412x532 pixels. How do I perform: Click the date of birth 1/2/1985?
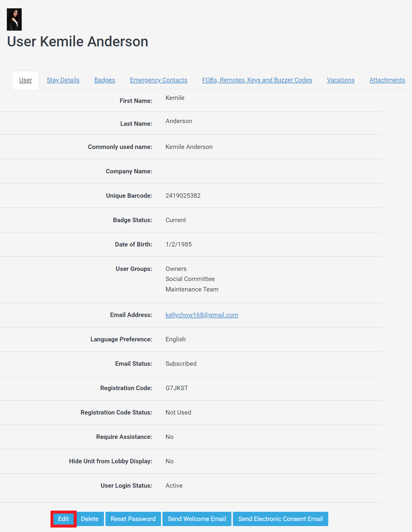point(179,244)
